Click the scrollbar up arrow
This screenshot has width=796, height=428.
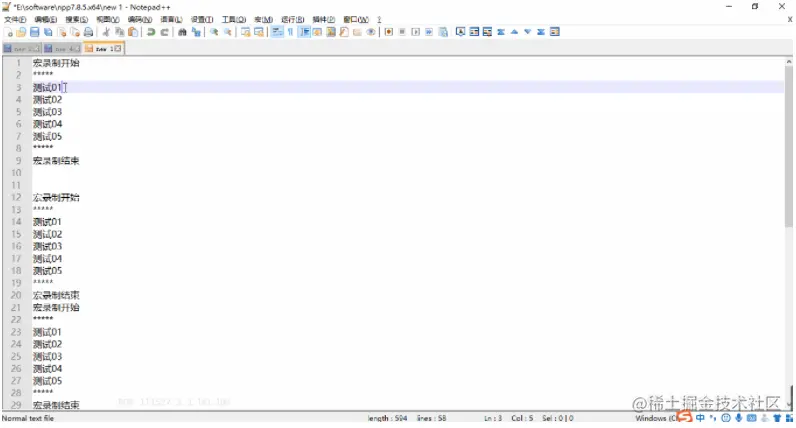(788, 61)
